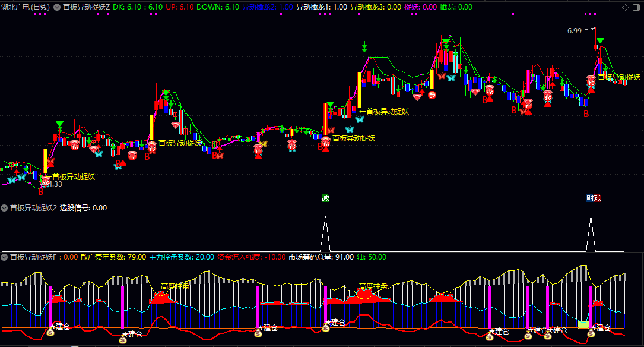
Task: Click the 异动擒龙3: 0.00 readout
Action: click(x=376, y=7)
